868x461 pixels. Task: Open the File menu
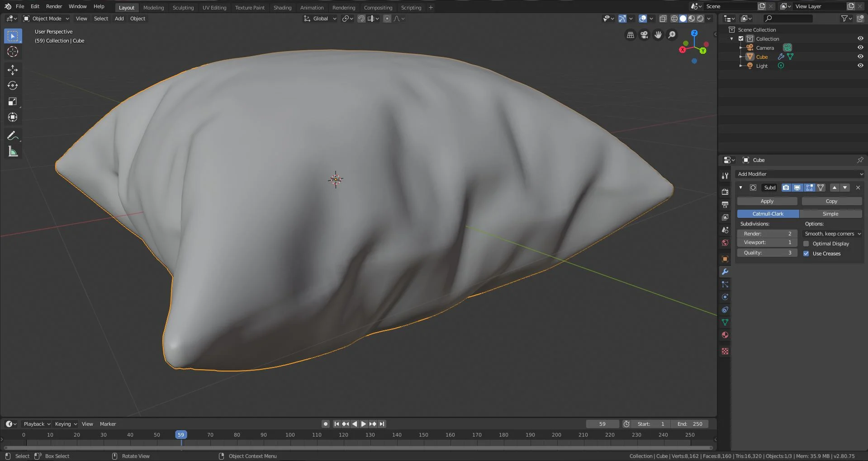tap(20, 6)
